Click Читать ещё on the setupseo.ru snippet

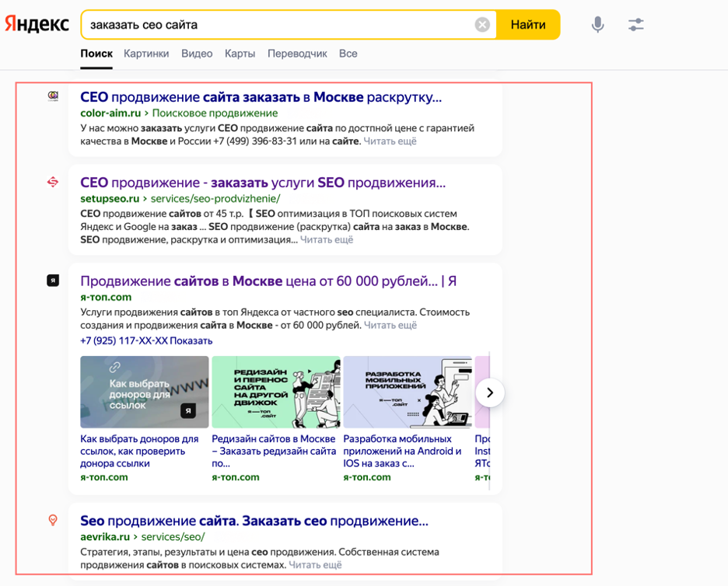pyautogui.click(x=327, y=240)
